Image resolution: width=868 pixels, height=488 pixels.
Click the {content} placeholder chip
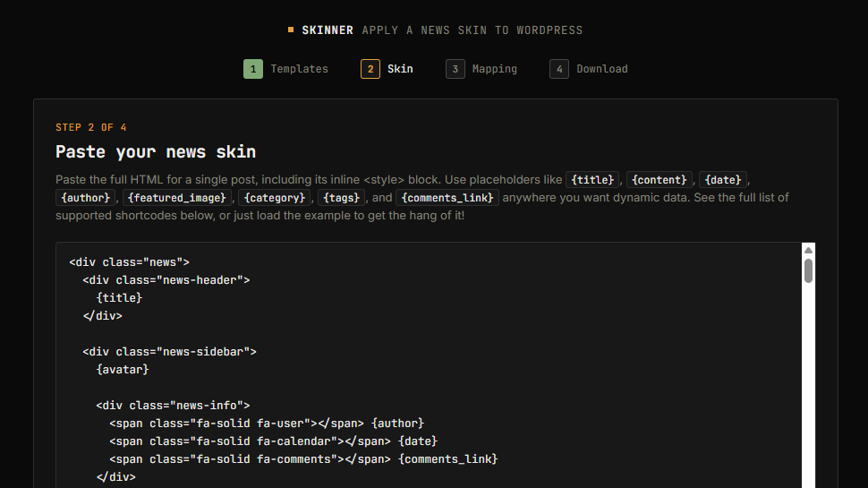[x=659, y=180]
